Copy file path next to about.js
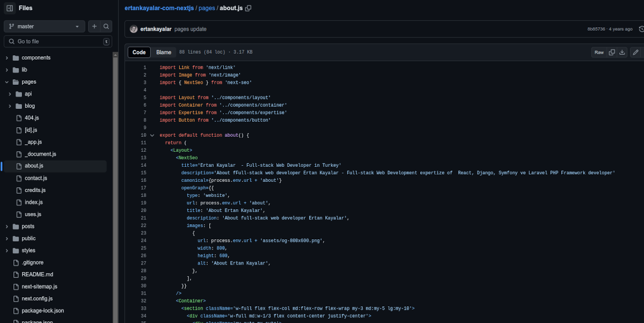The image size is (644, 323). click(248, 8)
